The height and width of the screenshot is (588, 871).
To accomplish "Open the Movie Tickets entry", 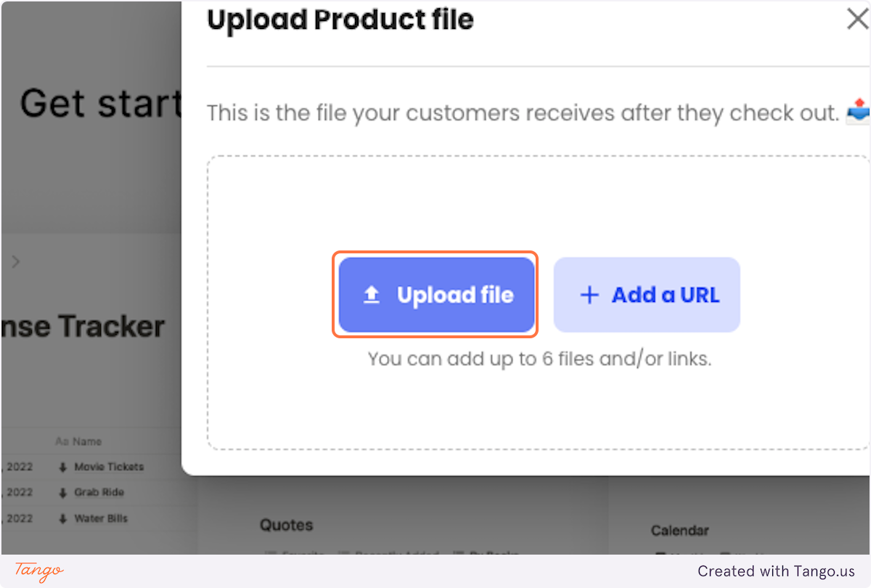I will 109,467.
